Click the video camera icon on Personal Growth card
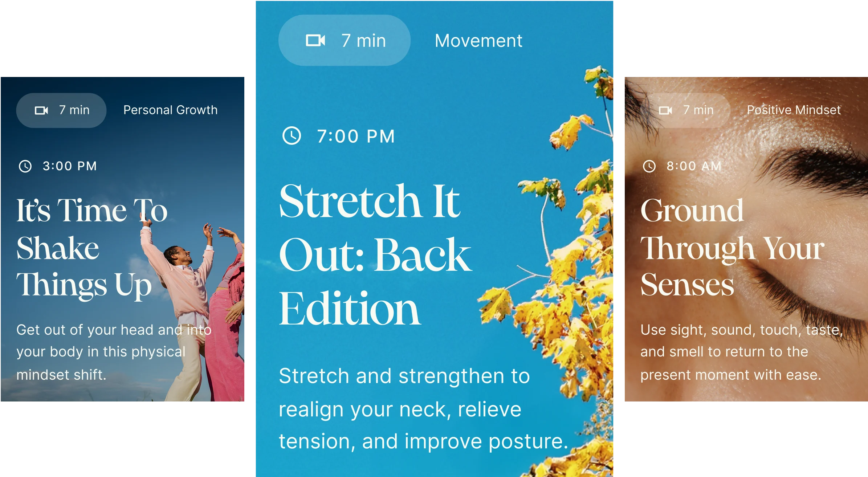 pos(41,110)
